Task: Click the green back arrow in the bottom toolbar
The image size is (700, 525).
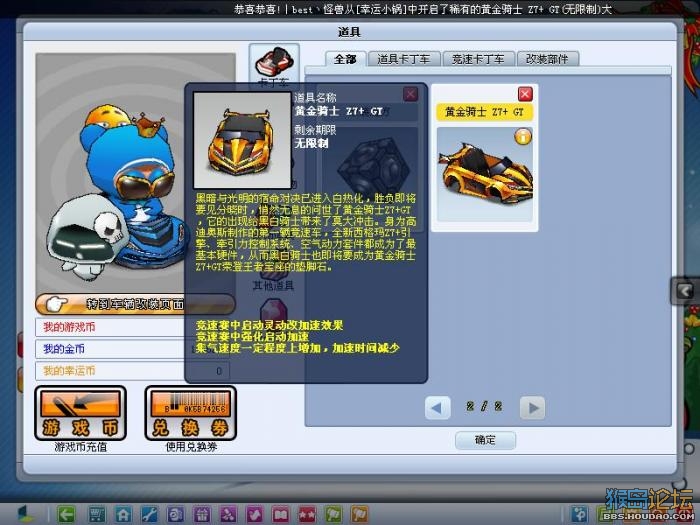Action: click(67, 514)
